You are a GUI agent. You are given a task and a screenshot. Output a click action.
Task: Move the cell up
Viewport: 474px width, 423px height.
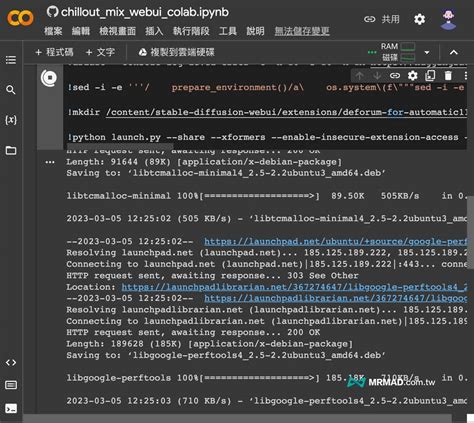359,76
